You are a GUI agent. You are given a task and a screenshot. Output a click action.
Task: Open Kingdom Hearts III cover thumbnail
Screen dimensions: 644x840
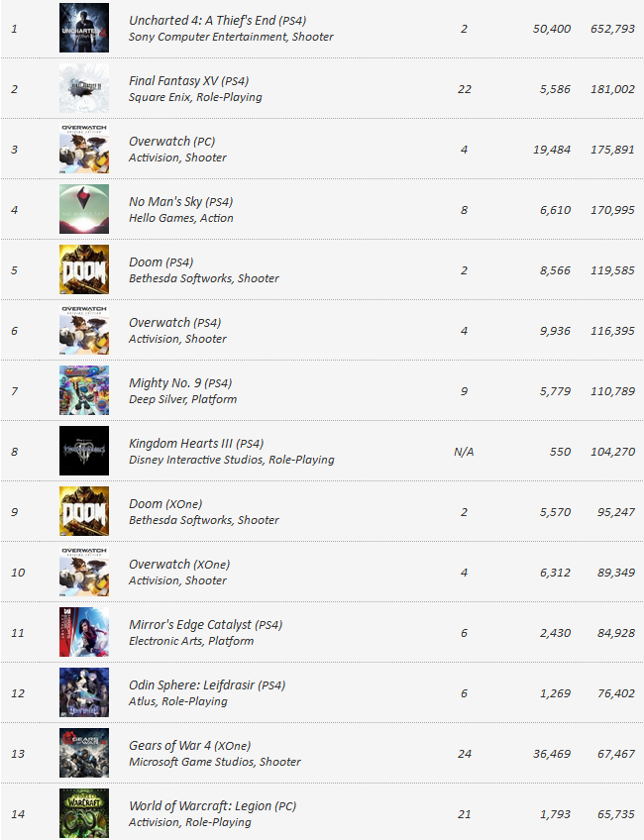point(84,451)
